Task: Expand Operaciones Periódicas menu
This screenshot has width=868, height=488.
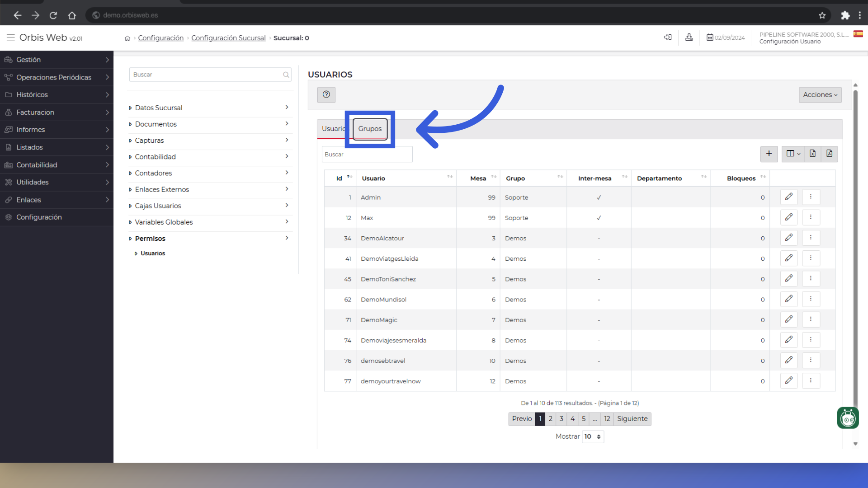Action: 57,77
